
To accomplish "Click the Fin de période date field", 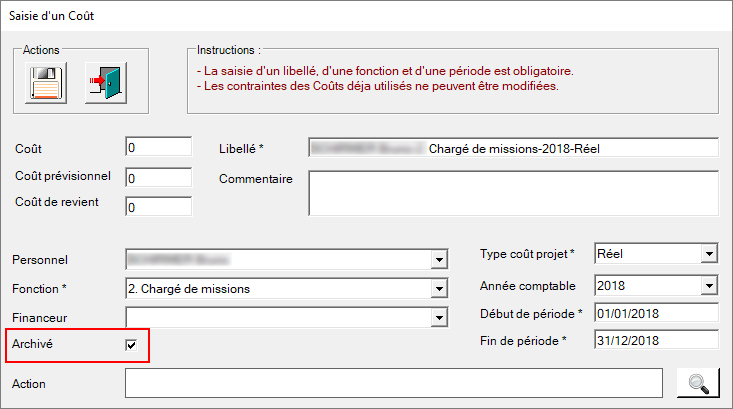I will (656, 340).
